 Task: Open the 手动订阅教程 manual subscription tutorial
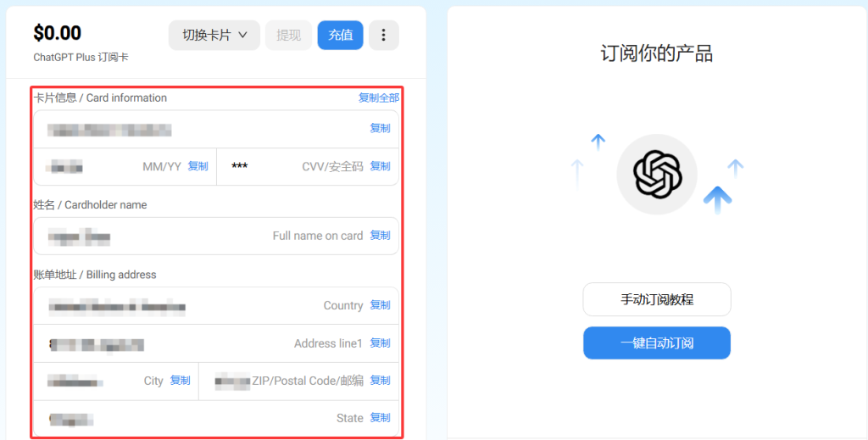657,299
